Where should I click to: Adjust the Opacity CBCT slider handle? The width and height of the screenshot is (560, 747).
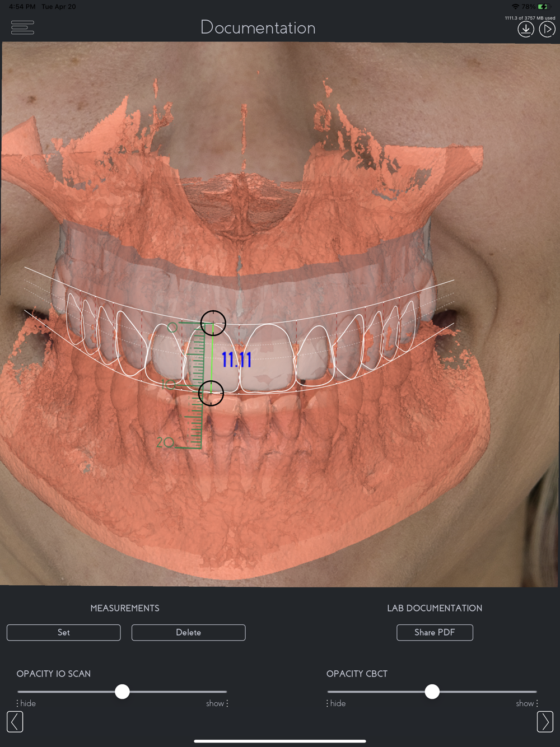point(432,692)
